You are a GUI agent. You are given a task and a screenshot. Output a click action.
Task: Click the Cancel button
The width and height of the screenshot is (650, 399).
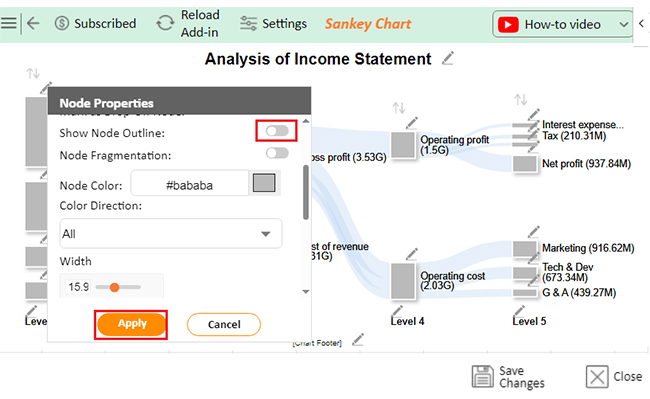(224, 324)
